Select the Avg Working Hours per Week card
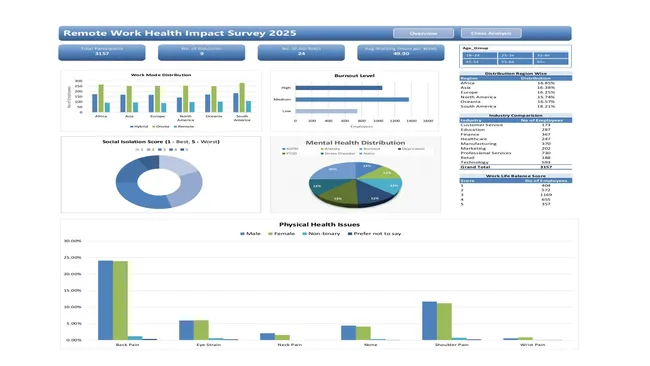650x366 pixels. [401, 52]
